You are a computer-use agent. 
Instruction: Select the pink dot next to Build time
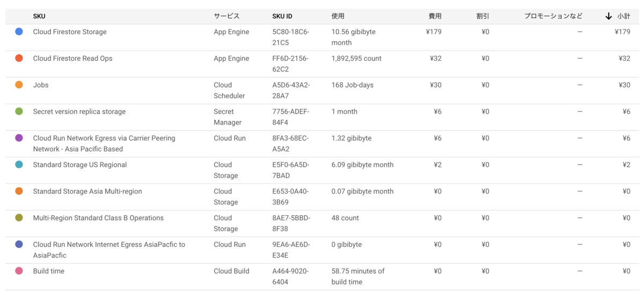pos(19,270)
